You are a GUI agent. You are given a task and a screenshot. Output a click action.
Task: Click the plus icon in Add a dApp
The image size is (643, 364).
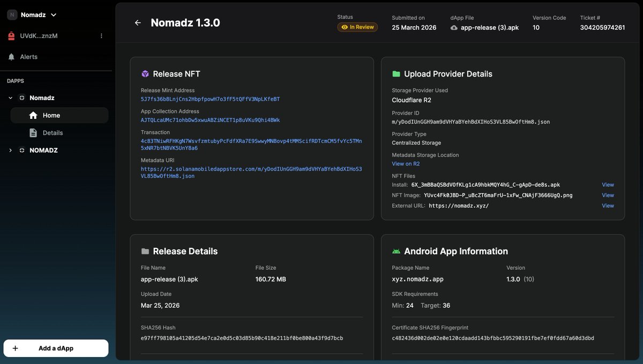(x=15, y=348)
